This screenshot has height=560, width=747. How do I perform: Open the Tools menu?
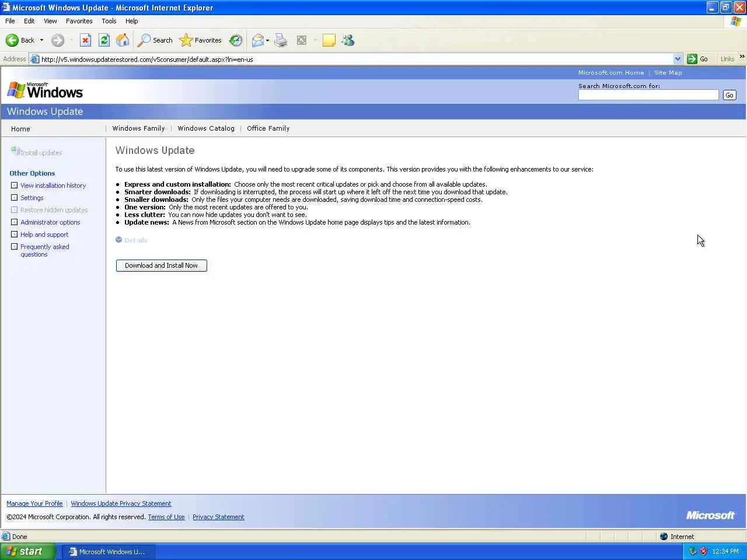109,21
